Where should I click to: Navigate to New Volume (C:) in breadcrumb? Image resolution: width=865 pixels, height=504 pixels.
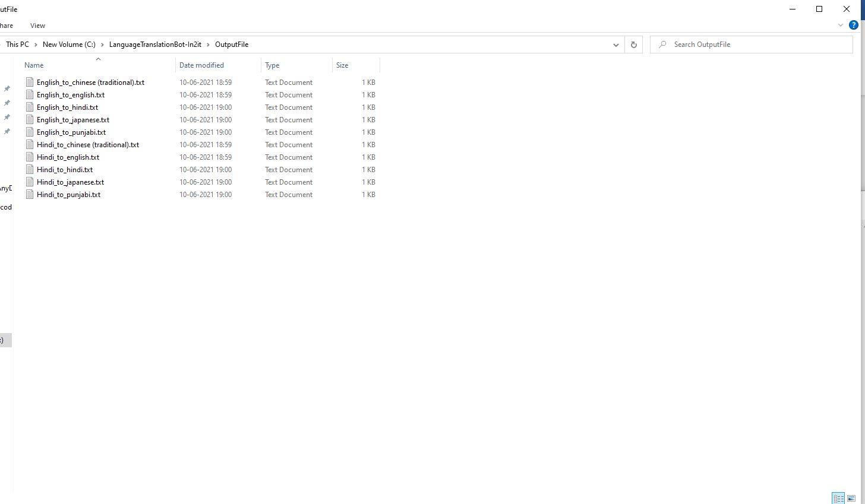click(69, 45)
